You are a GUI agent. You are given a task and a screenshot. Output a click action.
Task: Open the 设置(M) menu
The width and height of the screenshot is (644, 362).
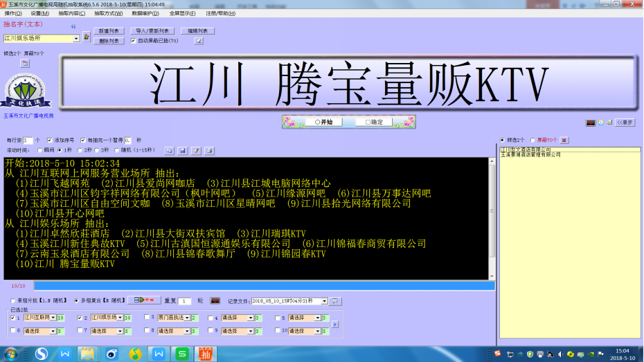pos(40,13)
